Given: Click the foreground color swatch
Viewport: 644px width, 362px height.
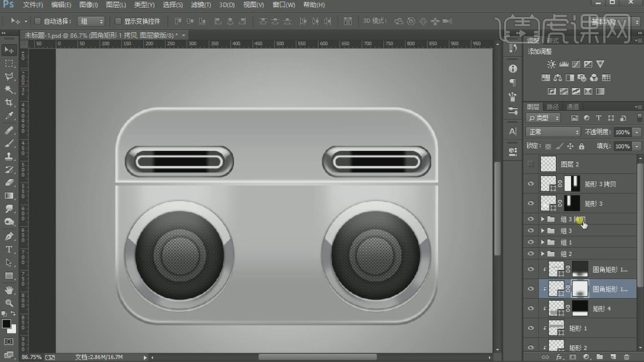Looking at the screenshot, I should click(x=6, y=323).
